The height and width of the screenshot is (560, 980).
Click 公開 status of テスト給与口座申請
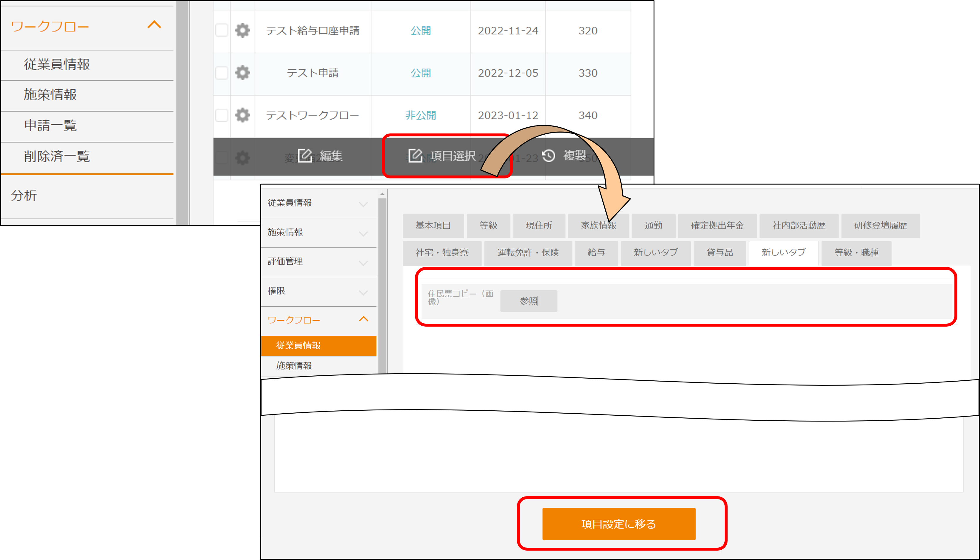(421, 31)
